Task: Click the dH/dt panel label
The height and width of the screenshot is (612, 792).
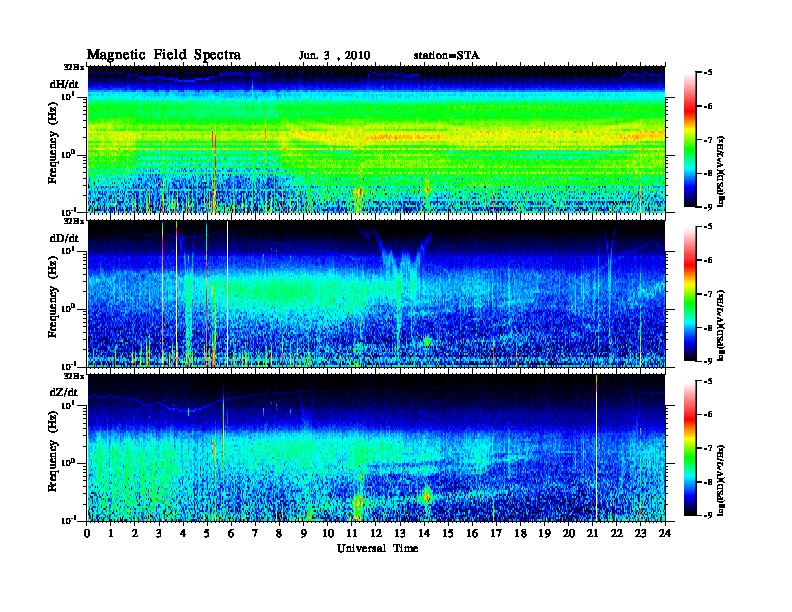Action: pos(64,84)
